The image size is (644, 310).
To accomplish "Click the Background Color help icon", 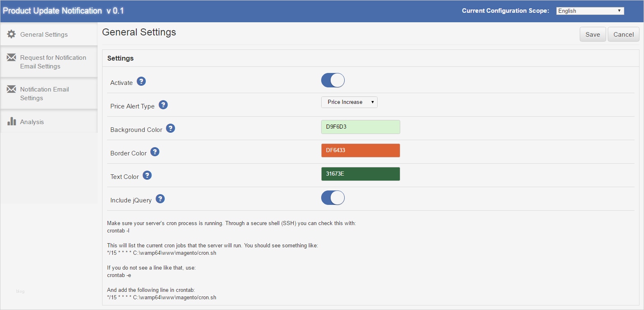I will tap(170, 128).
